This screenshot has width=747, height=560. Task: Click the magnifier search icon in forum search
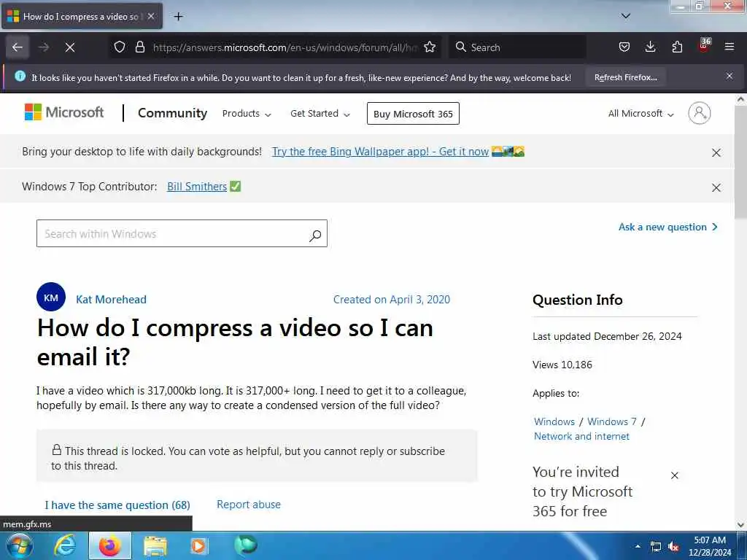315,236
